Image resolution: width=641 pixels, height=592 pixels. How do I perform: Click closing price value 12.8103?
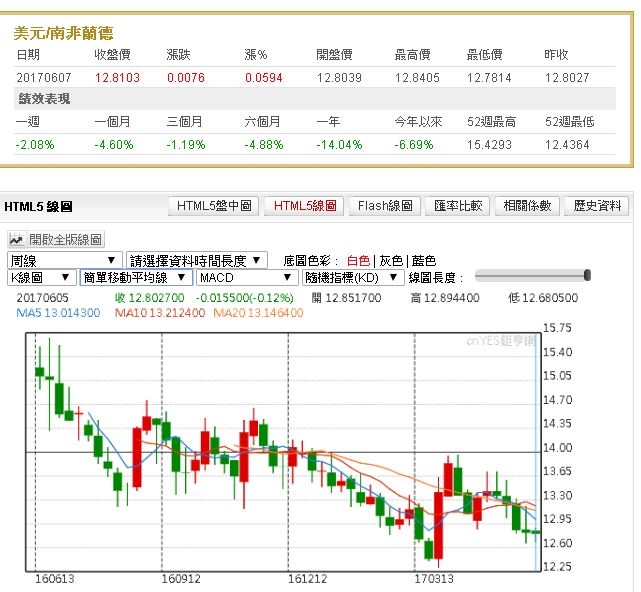click(x=117, y=78)
